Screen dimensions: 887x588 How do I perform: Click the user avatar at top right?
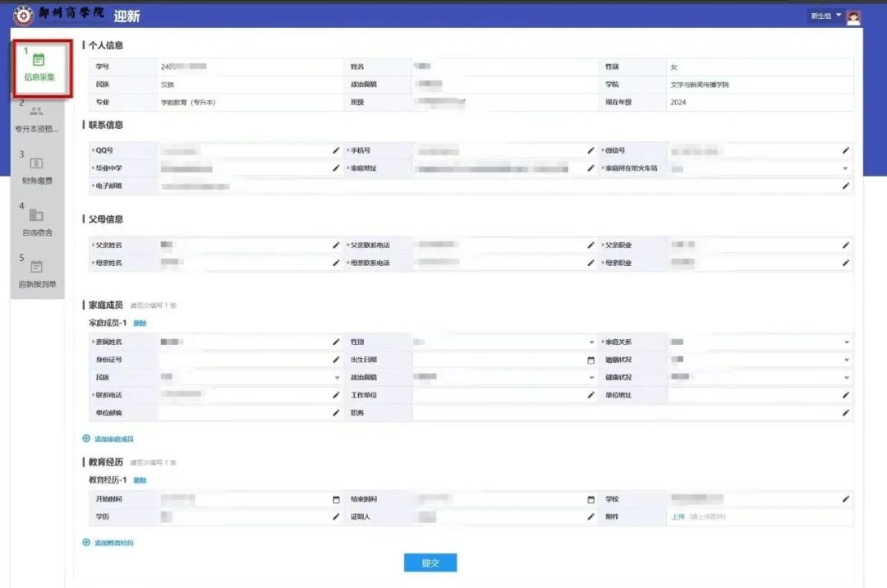click(x=853, y=17)
